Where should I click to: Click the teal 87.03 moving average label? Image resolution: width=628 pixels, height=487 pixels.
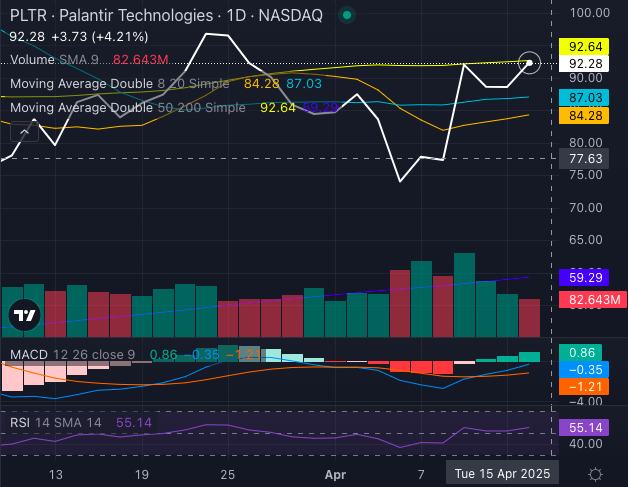[x=584, y=98]
